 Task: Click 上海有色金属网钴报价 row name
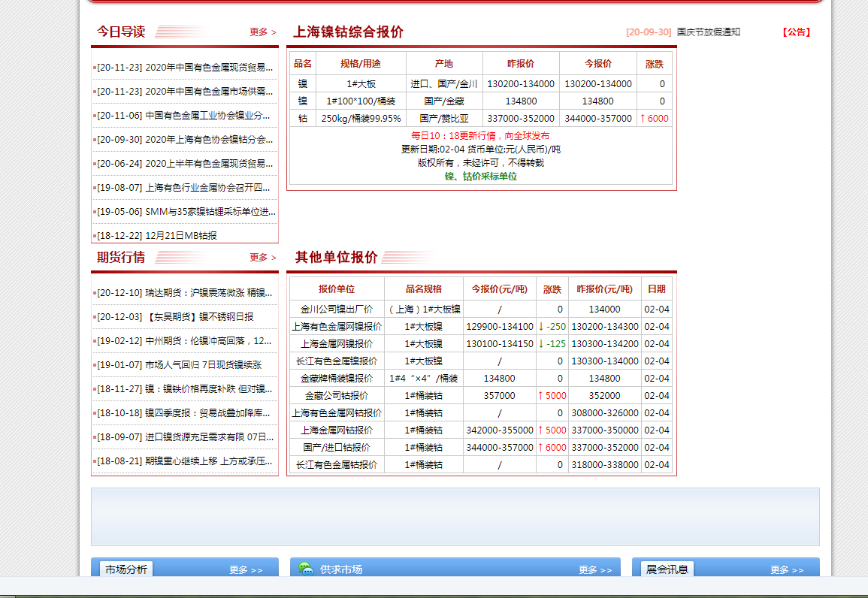[337, 412]
